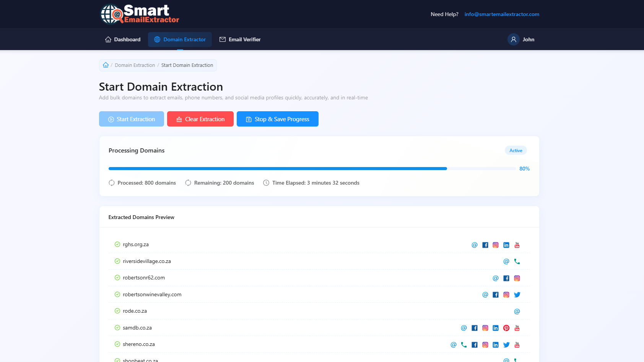Viewport: 644px width, 362px height.
Task: Open Pinterest icon for samdb.co.za
Action: coord(506,328)
